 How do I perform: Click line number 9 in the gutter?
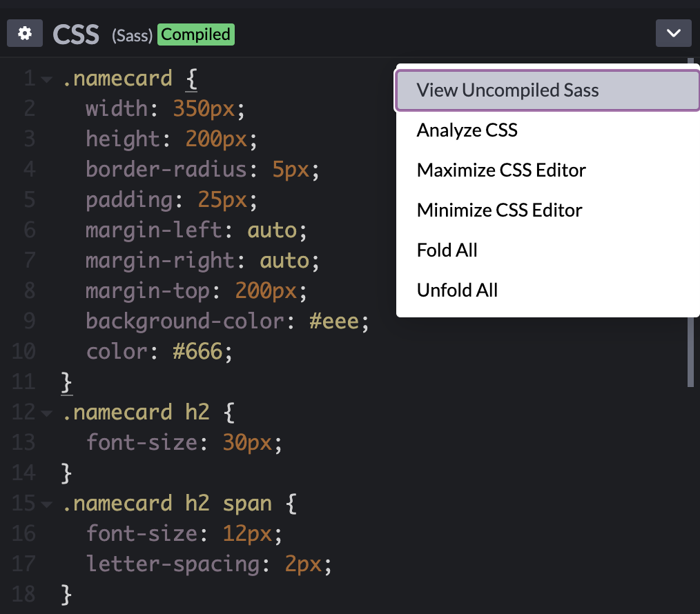coord(28,321)
